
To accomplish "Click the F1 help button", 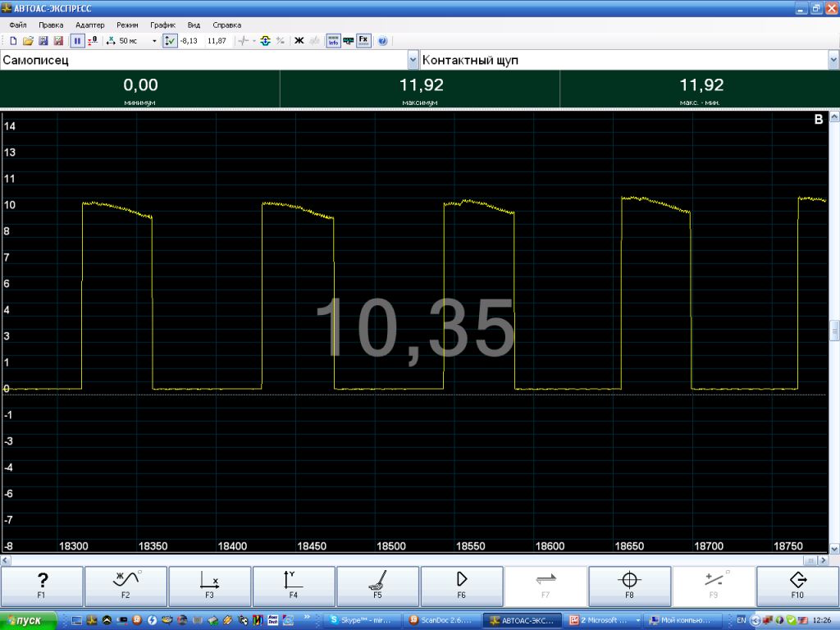I will [x=42, y=587].
